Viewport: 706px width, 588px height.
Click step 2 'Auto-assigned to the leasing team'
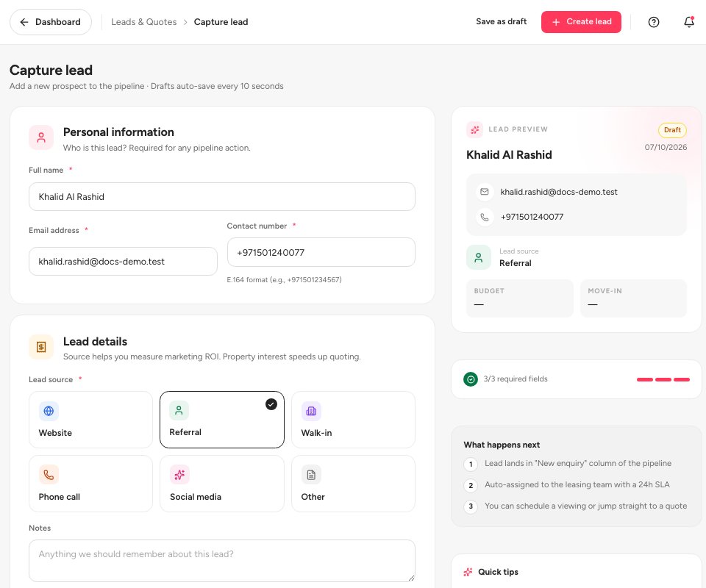click(577, 484)
